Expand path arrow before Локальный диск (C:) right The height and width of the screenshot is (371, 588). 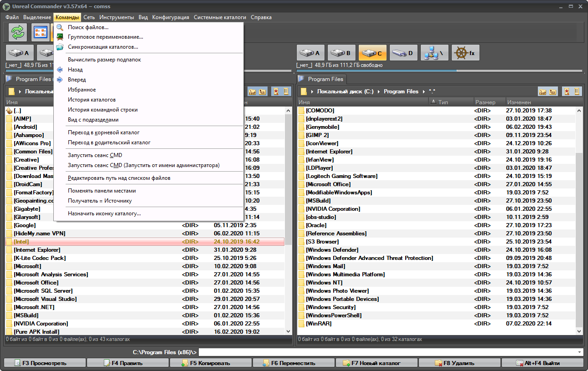[x=312, y=91]
